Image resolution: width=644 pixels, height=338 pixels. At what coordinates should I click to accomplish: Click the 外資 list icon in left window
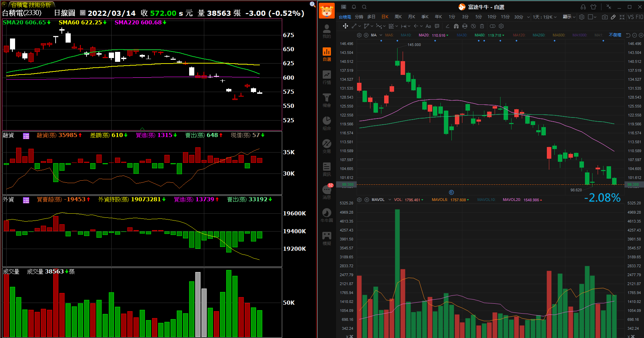point(26,200)
